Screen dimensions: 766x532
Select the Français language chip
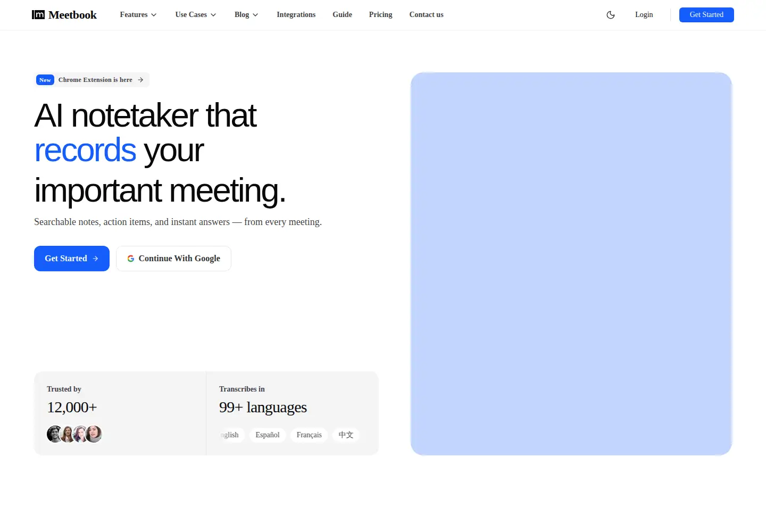[309, 435]
